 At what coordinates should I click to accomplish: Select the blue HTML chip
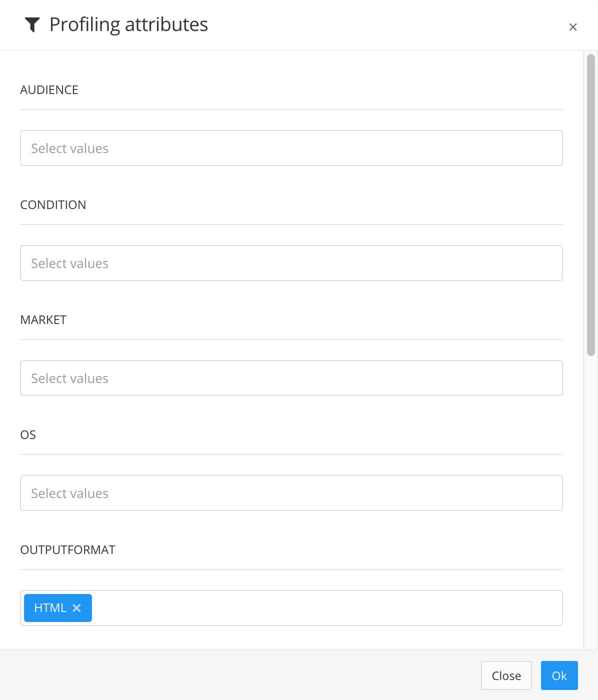coord(50,607)
